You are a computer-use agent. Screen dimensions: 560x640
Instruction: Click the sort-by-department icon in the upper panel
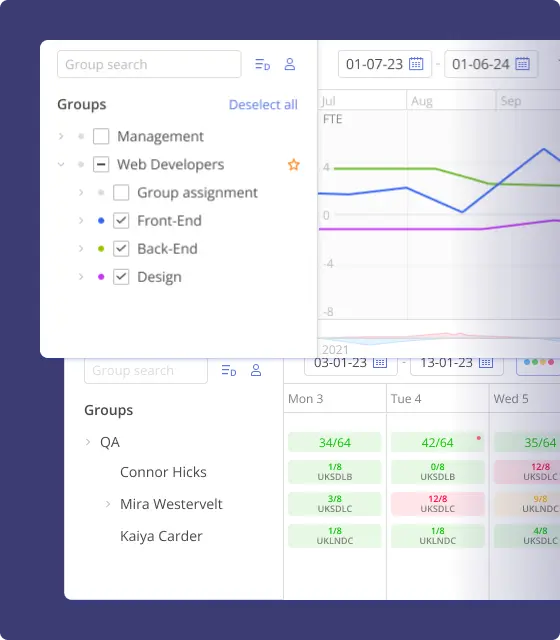click(x=262, y=64)
